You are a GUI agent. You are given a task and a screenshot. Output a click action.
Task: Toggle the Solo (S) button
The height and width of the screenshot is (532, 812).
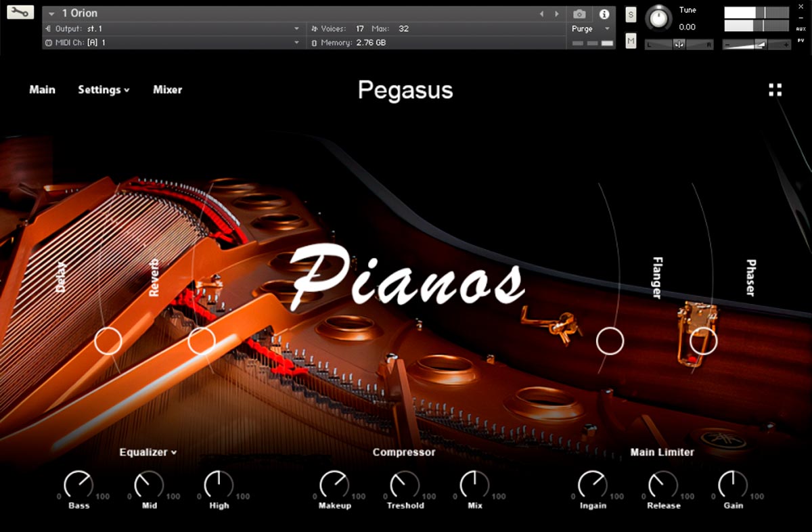pos(631,14)
